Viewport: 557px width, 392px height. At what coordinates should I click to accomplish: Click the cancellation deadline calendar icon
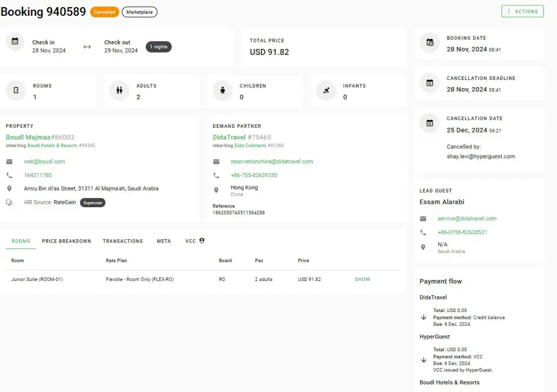(x=430, y=83)
